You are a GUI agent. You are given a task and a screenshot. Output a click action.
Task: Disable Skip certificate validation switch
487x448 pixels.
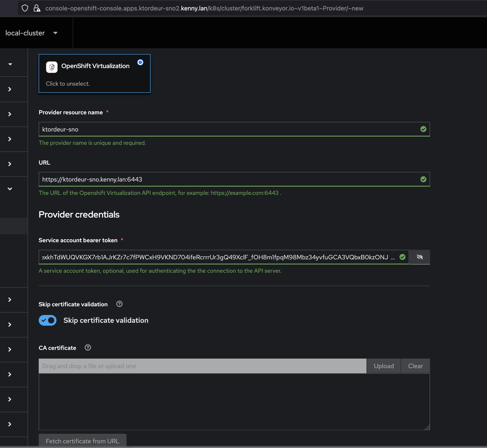(48, 320)
